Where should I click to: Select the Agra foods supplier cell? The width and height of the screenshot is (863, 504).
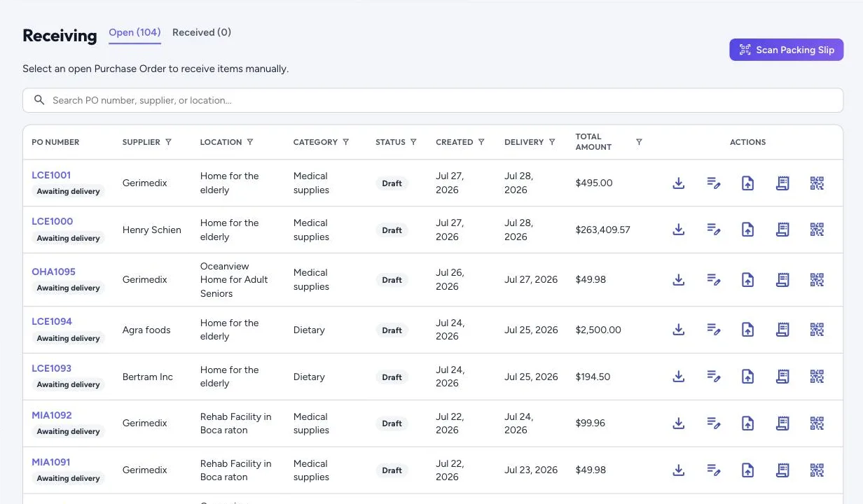pyautogui.click(x=146, y=330)
